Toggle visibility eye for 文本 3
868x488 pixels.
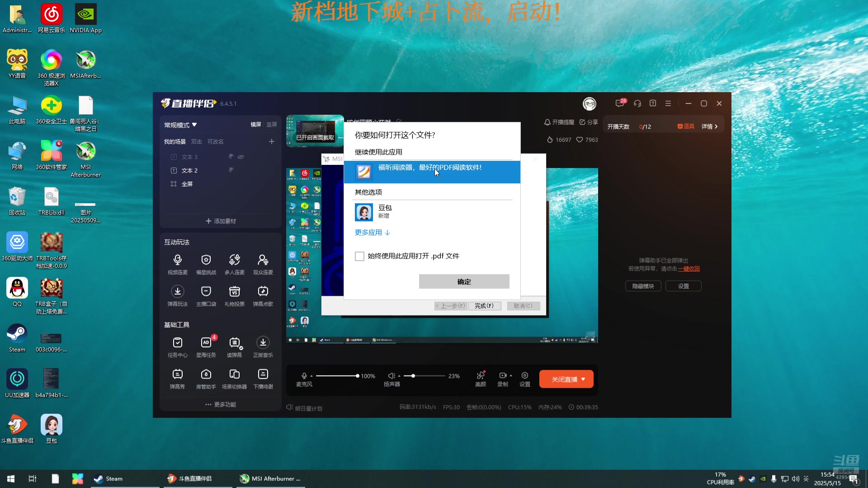(x=241, y=157)
